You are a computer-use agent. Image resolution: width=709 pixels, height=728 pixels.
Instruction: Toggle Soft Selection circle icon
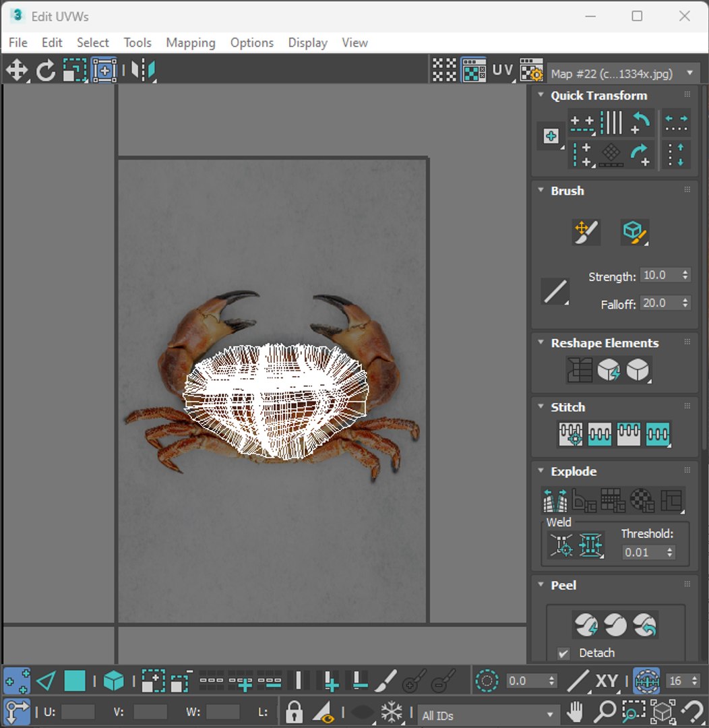tap(487, 681)
